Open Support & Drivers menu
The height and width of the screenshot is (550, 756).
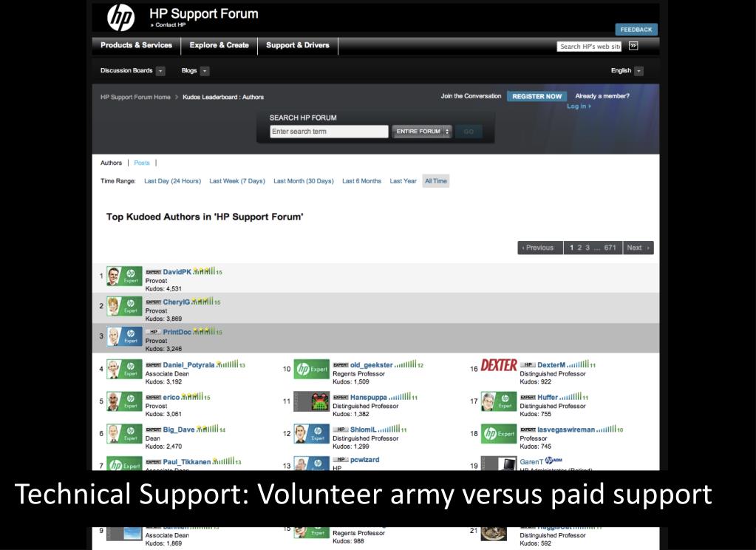(298, 45)
